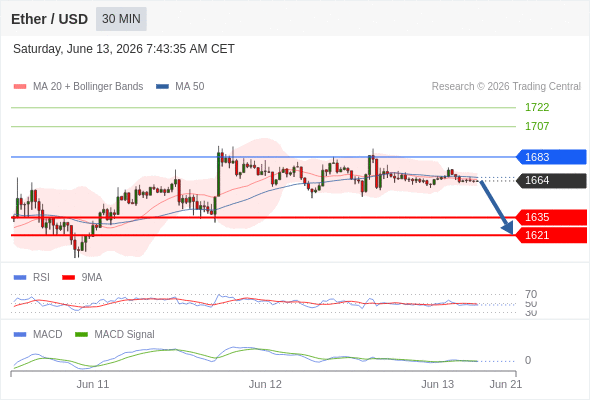Click the dark blue MA 50 legend swatch
The image size is (590, 400).
coord(162,87)
